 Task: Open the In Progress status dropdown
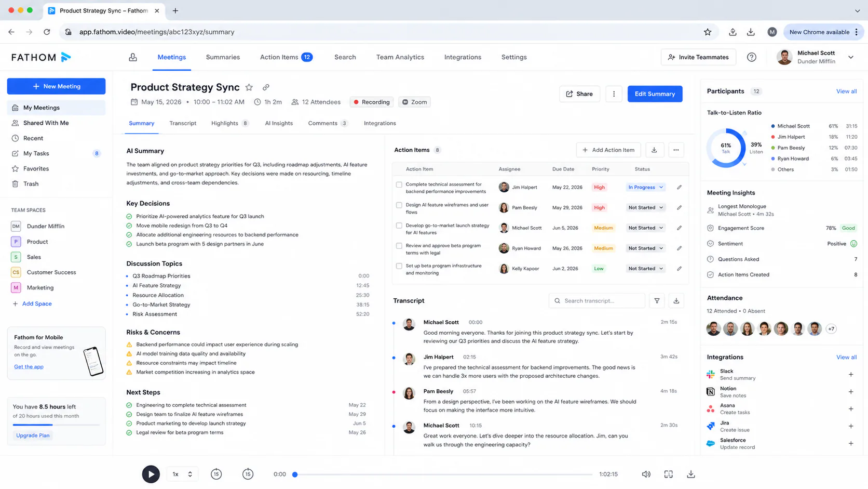(x=646, y=187)
